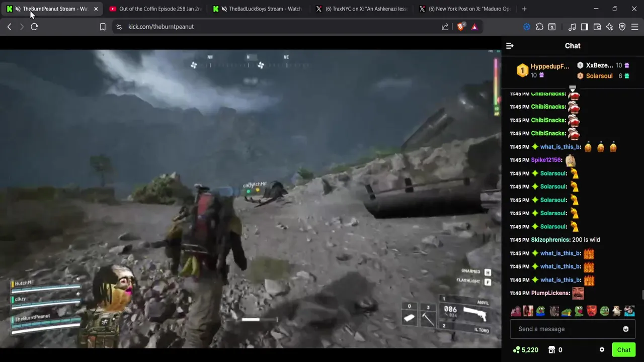Open a new browser tab
This screenshot has width=644, height=362.
click(524, 9)
